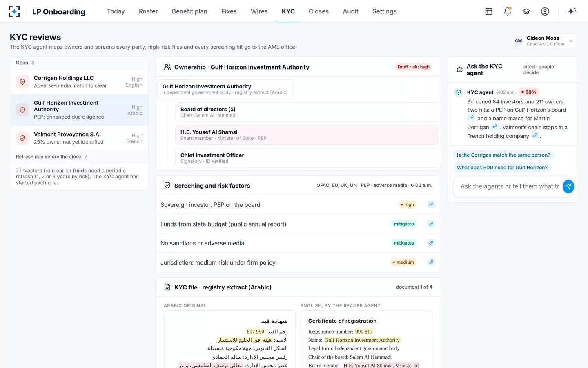Click the shield icon beside Valmont Prévoyance S.A.

22,138
